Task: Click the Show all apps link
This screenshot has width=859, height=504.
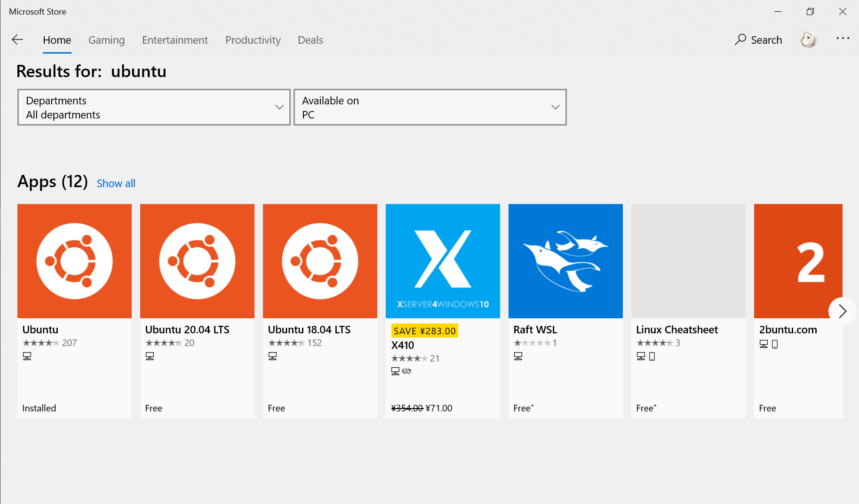Action: [116, 183]
